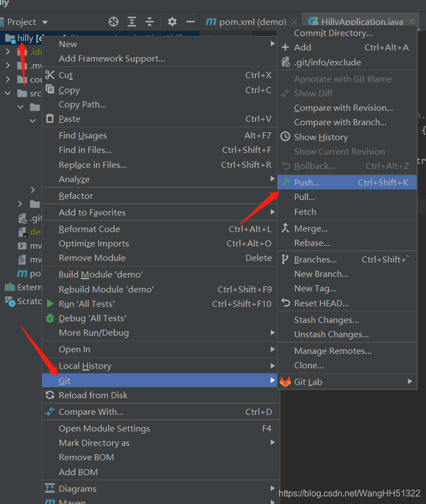Screen dimensions: 426x504
Task: Click the Cut scissors icon in context menu
Action: pyautogui.click(x=50, y=75)
